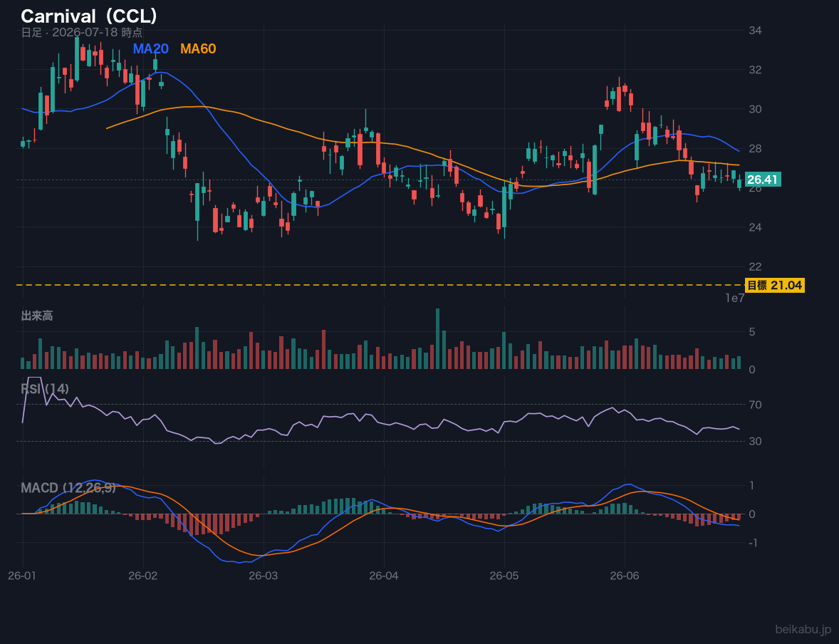Click the RSI 70 level label
Screen dimensions: 839x644
point(755,405)
